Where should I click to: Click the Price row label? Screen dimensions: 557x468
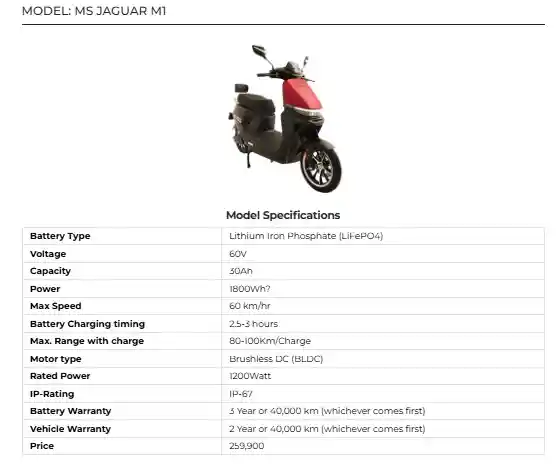(42, 446)
